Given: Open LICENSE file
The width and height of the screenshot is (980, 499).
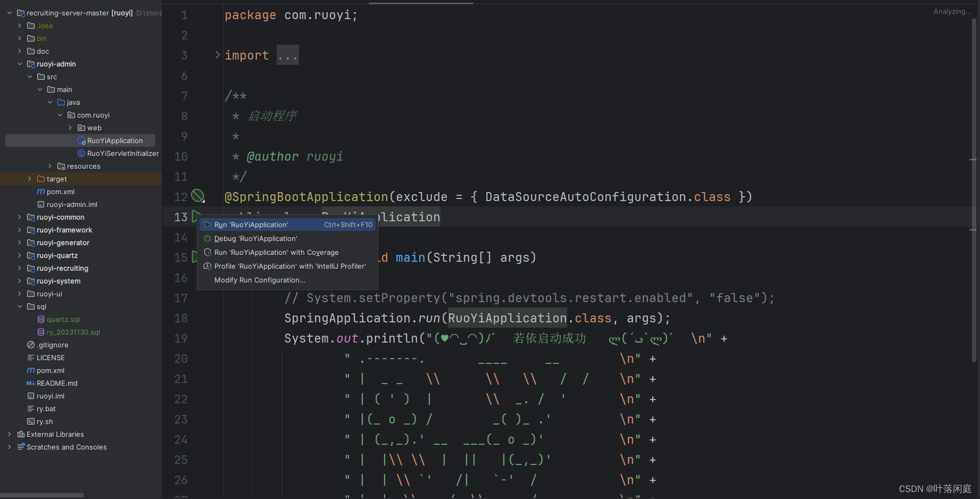Looking at the screenshot, I should point(51,357).
